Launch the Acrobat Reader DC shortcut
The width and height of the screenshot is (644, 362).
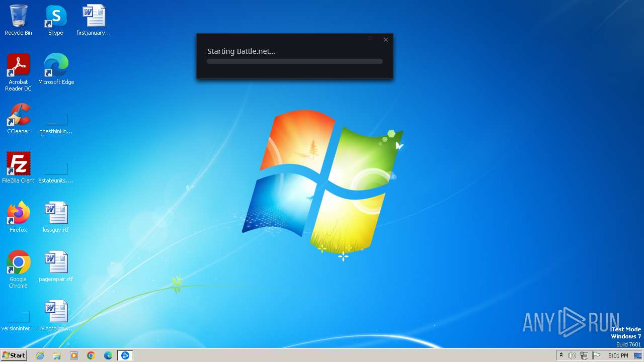18,72
